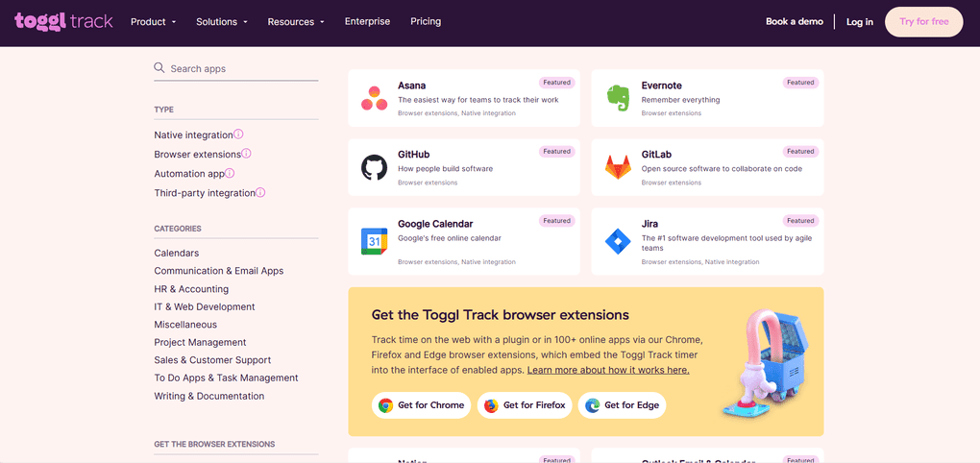Screen dimensions: 980x463
Task: Click the Toggl Track logo
Action: click(x=63, y=21)
